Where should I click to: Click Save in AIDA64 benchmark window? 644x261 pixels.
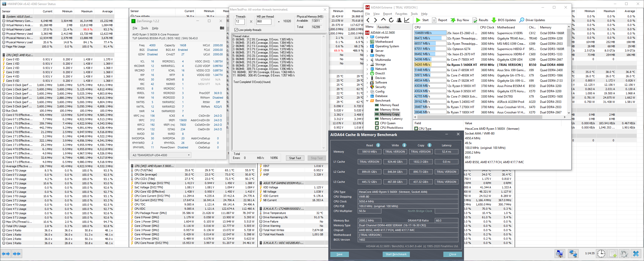[x=339, y=254]
